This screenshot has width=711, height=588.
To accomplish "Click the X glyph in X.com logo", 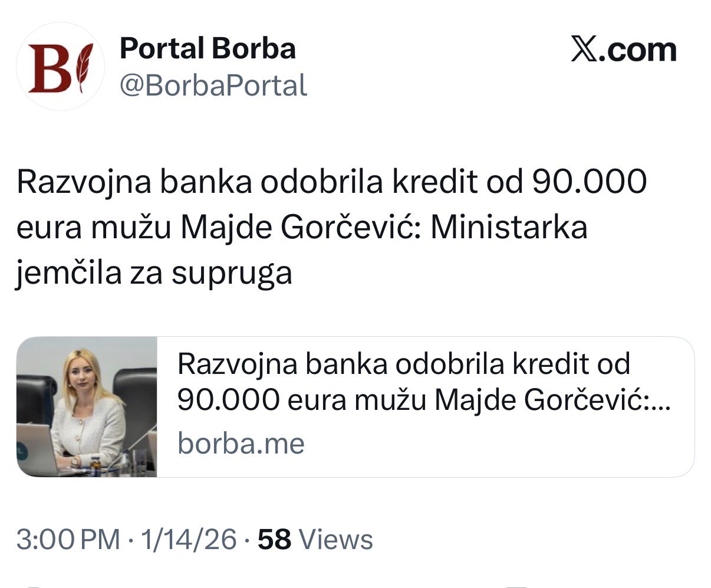I will click(584, 50).
